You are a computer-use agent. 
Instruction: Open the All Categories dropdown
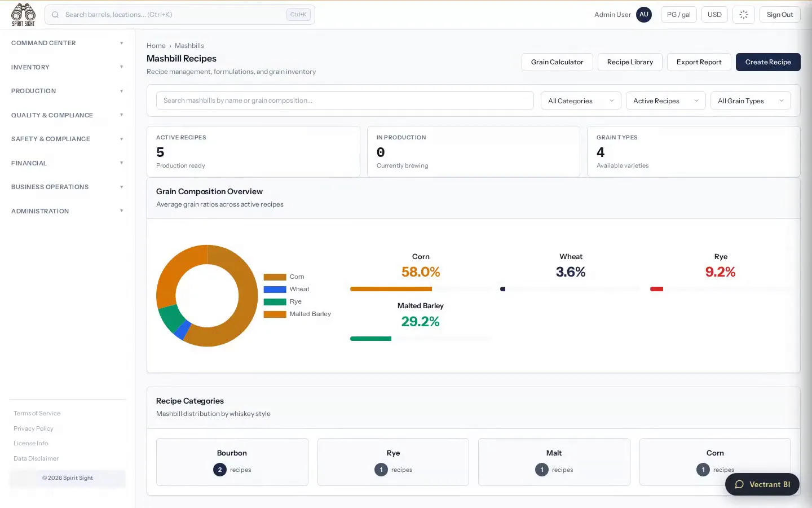click(581, 101)
